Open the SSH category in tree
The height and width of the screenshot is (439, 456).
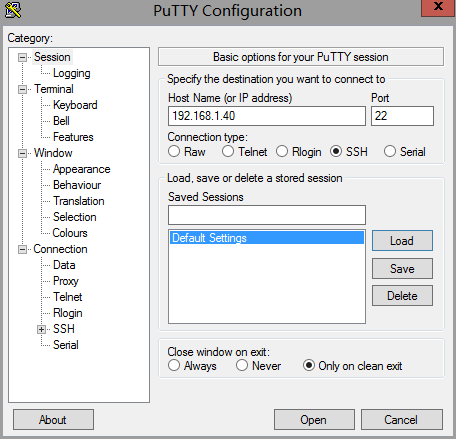coord(64,329)
